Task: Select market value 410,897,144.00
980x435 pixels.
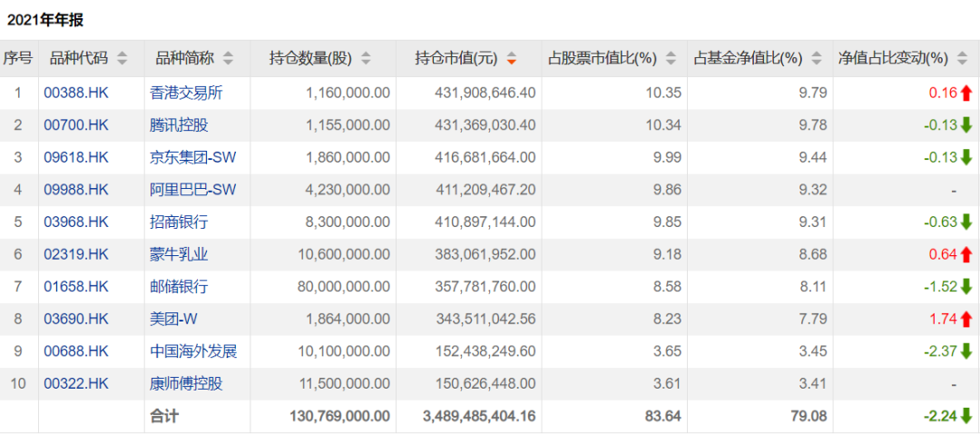Action: 485,222
